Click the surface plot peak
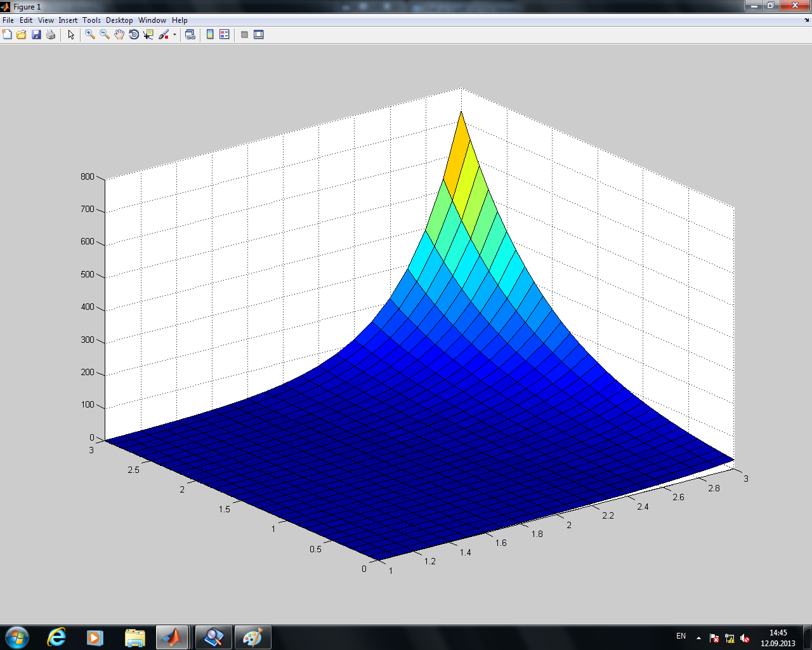Screen dimensions: 812x650 [461, 112]
